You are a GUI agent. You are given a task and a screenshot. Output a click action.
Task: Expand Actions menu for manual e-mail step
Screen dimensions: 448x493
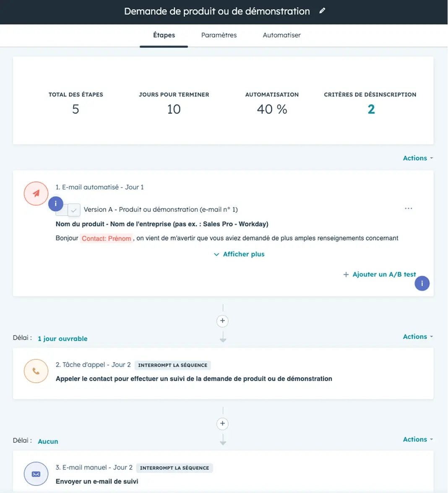point(418,439)
